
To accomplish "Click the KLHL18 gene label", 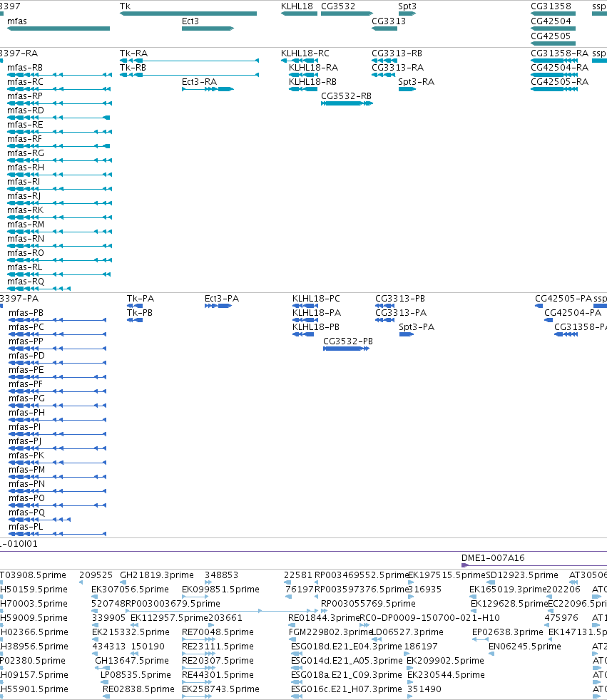I will pyautogui.click(x=297, y=6).
